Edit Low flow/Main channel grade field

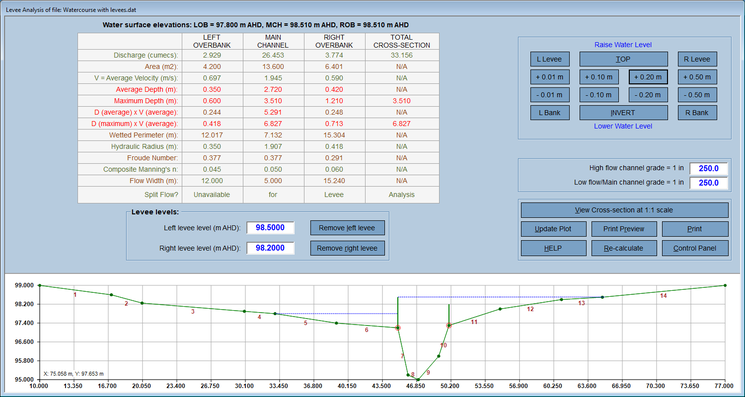(708, 182)
